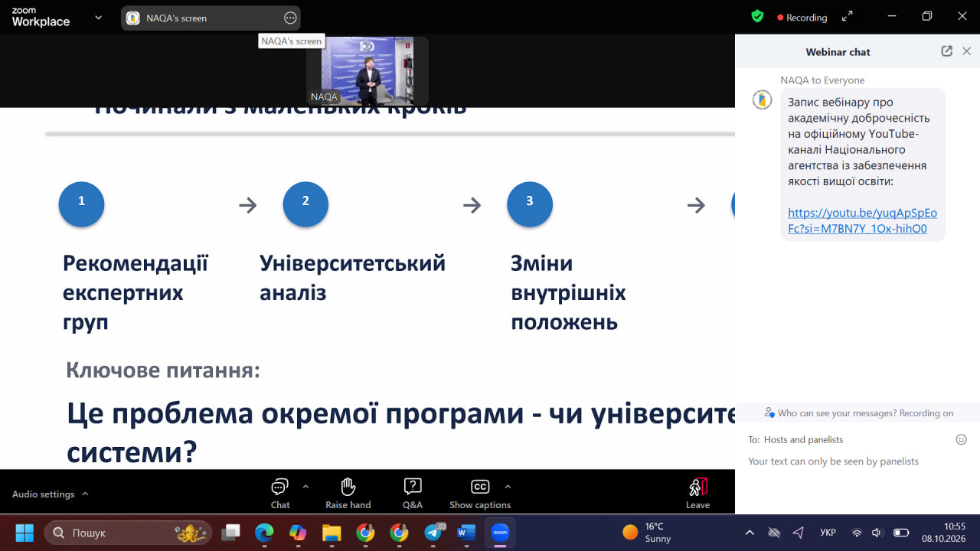Launch Copilot from the taskbar
The image size is (980, 551).
pos(298,533)
